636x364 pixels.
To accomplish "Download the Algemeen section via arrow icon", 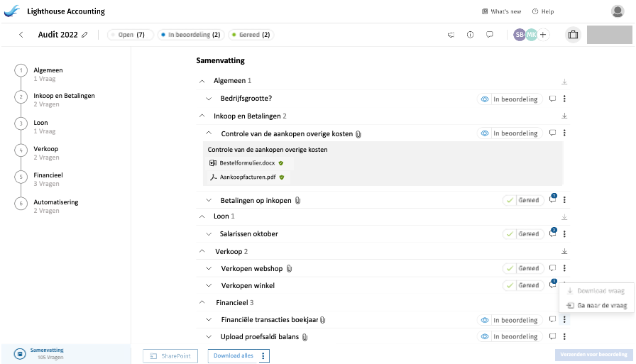I will point(564,82).
